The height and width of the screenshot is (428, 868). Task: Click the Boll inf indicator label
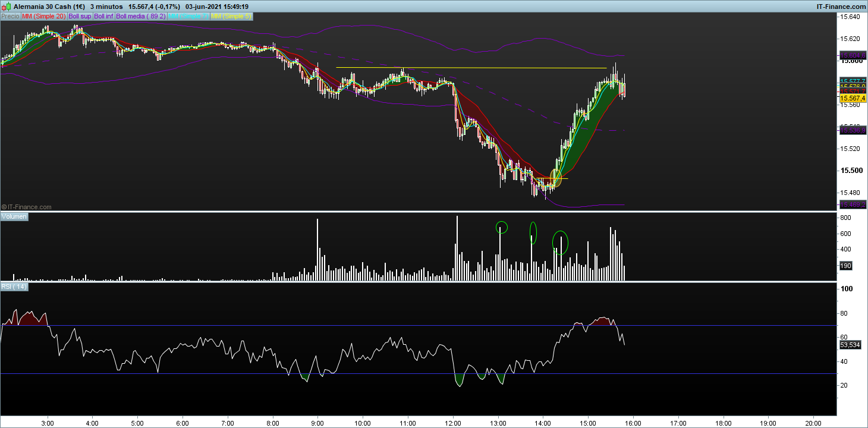[104, 17]
